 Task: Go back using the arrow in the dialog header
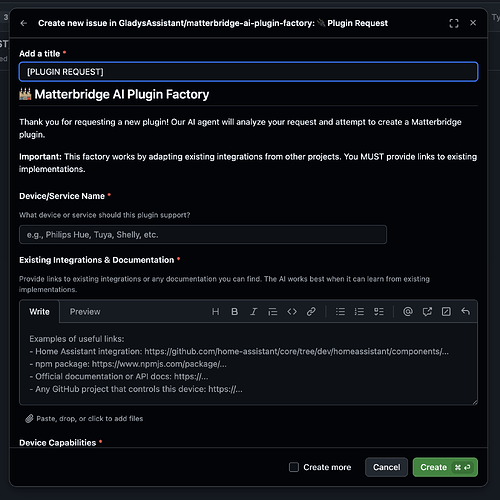(24, 23)
